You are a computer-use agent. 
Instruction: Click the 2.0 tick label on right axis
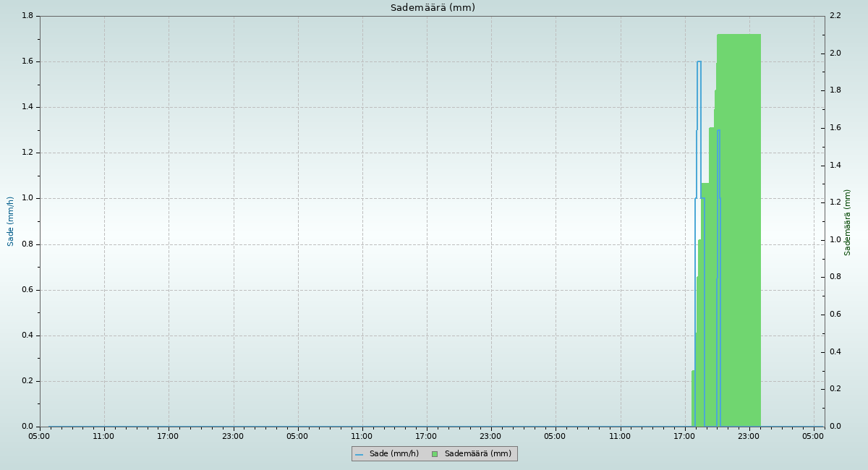coord(834,54)
